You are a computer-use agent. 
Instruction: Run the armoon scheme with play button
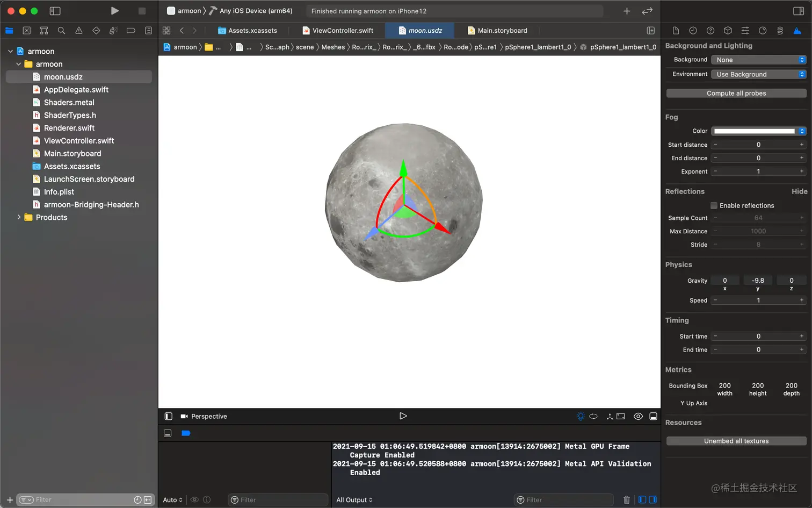pyautogui.click(x=114, y=11)
